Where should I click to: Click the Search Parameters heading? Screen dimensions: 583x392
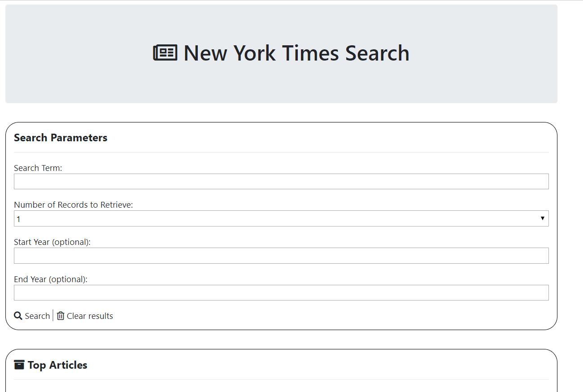pyautogui.click(x=61, y=138)
